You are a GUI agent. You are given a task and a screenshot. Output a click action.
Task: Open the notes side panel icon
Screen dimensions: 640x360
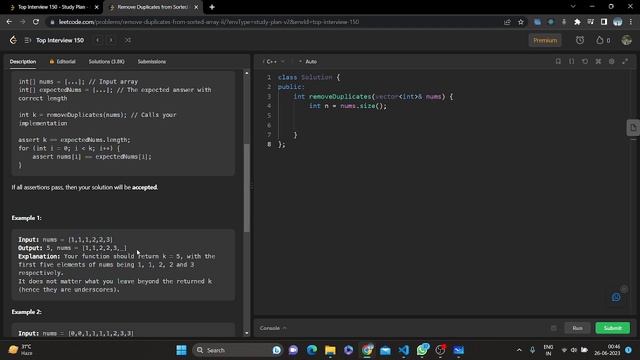633,128
